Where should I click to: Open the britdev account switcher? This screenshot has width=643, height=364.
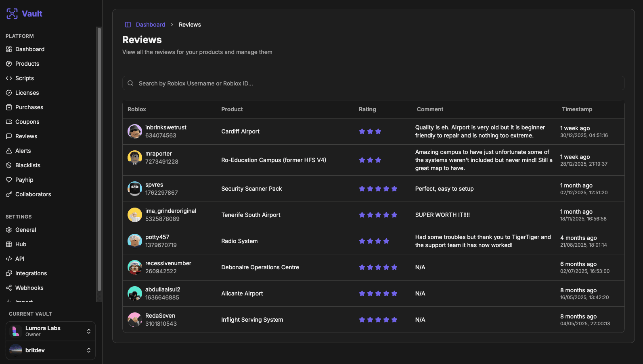(50, 350)
